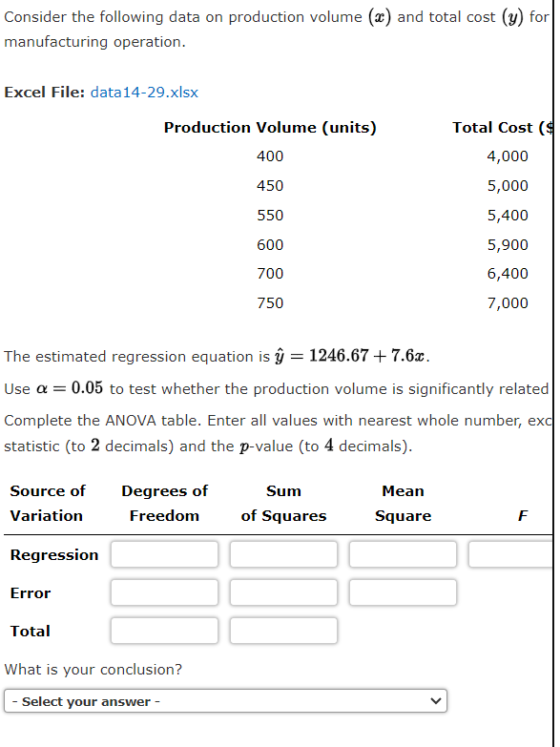Select the production volume value 450
Viewport: 560px width, 747px height.
(270, 186)
